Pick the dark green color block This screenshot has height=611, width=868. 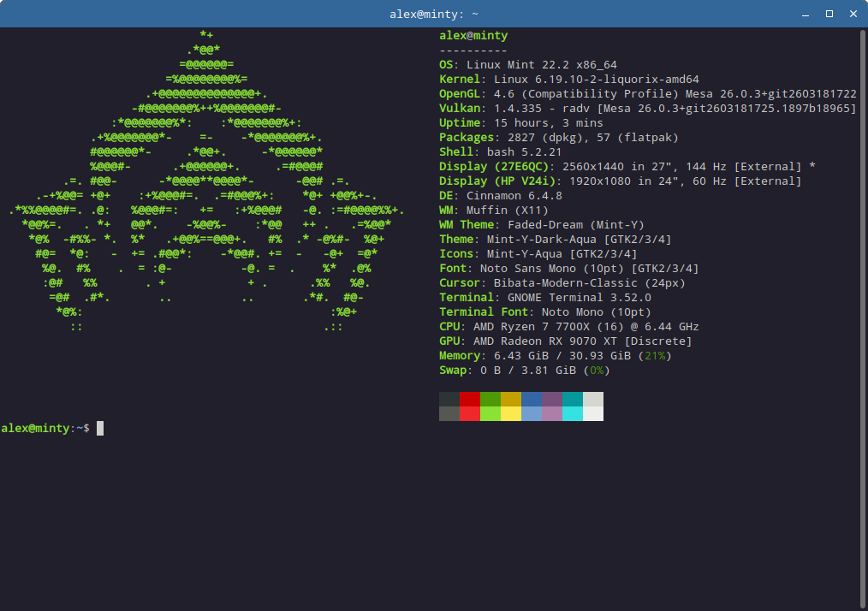(490, 399)
